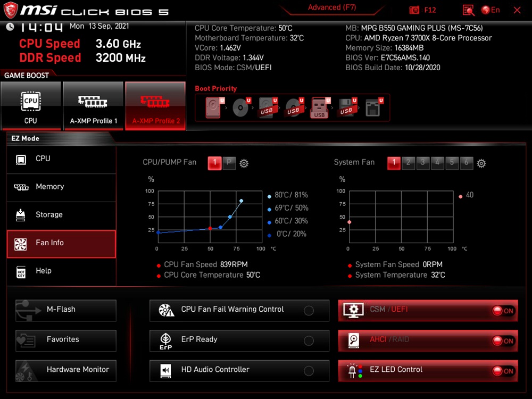The width and height of the screenshot is (532, 399).
Task: Select System Fan 1
Action: click(394, 163)
